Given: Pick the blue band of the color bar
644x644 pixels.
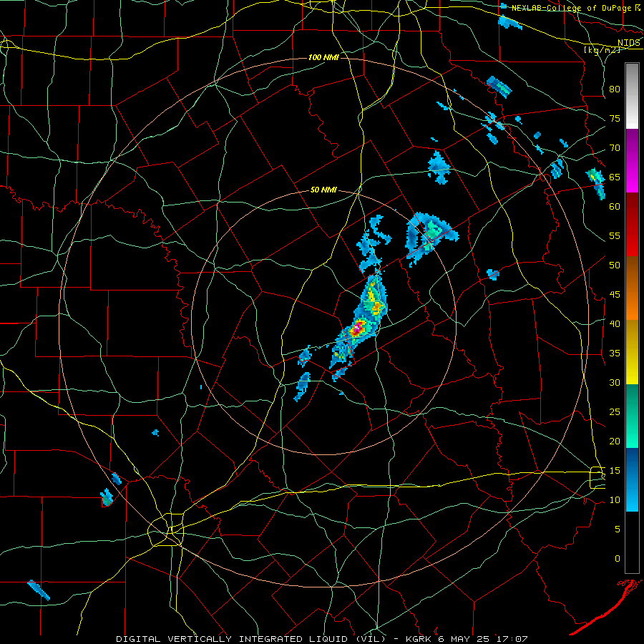Looking at the screenshot, I should tap(632, 479).
